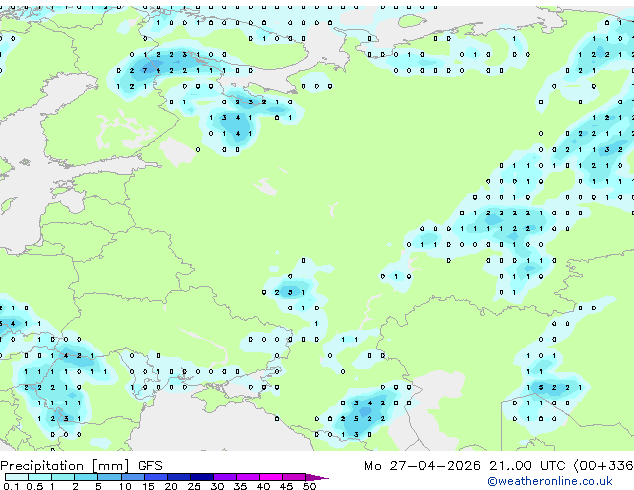Viewport: 634px width, 490px height.
Task: Click the purple arrow past 50 on legend
Action: [317, 477]
